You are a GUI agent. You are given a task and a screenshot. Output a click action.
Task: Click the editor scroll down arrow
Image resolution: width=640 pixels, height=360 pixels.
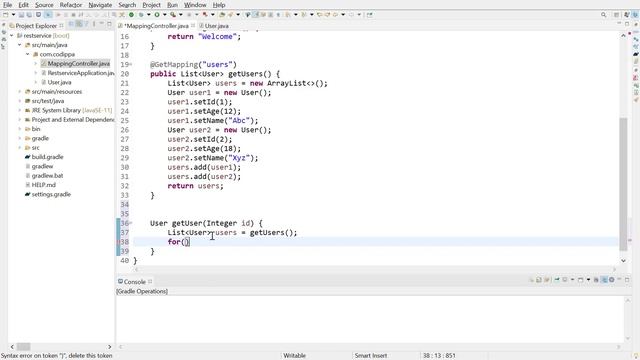(623, 260)
